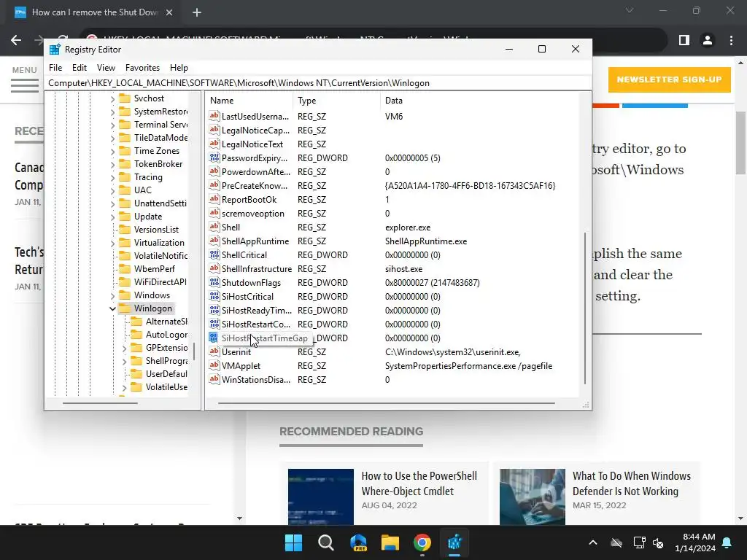
Task: Open 'How to Use the PowerShell Where-Object Cmdlet' article
Action: (x=419, y=483)
